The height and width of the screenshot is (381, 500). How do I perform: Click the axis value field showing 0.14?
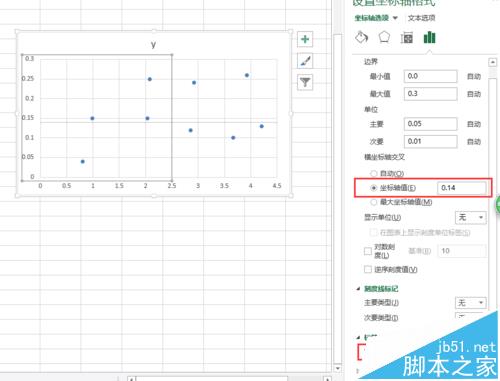coord(462,188)
